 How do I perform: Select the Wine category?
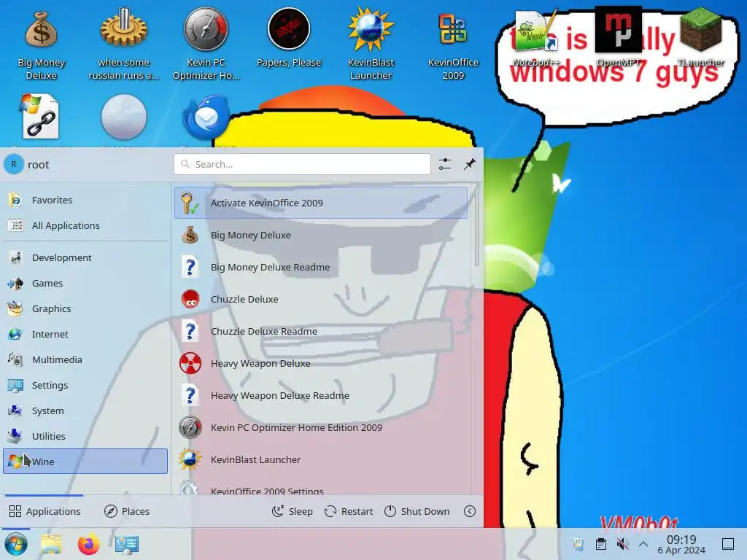point(86,462)
